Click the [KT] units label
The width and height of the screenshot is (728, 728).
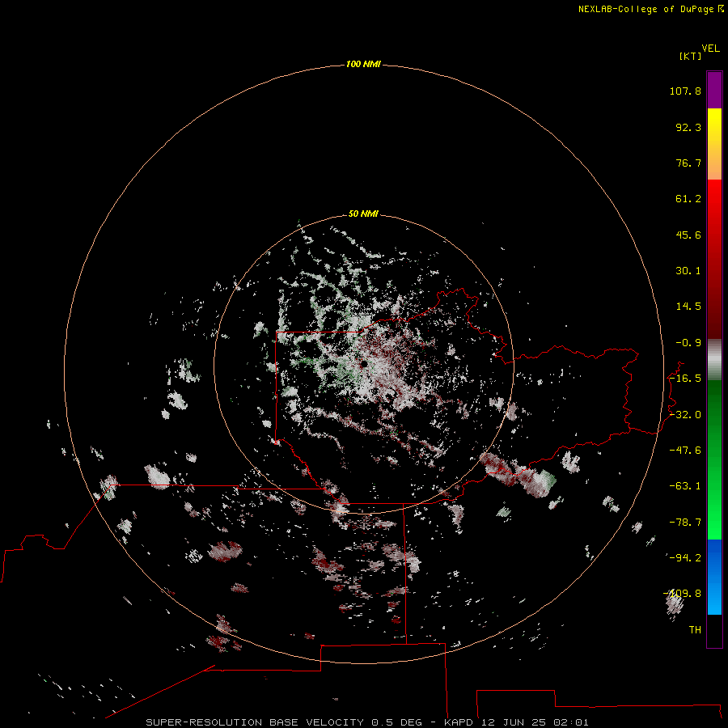pos(691,56)
